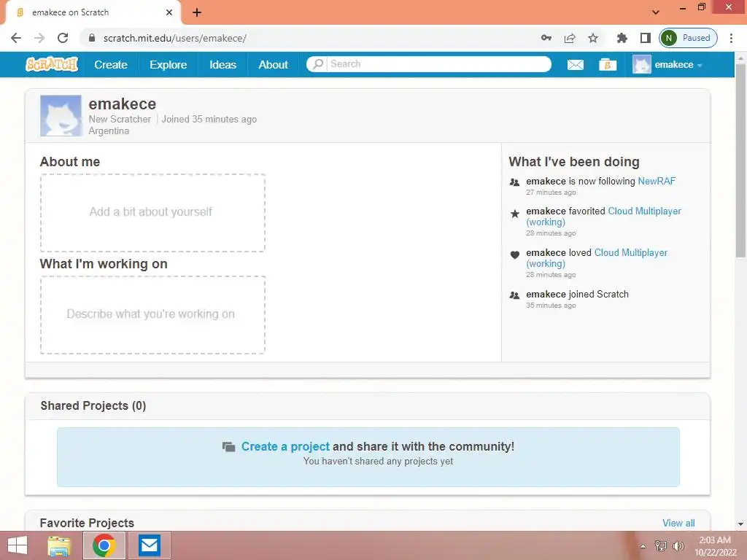Click the Paused profile button
Image resolution: width=747 pixels, height=560 pixels.
pos(688,38)
